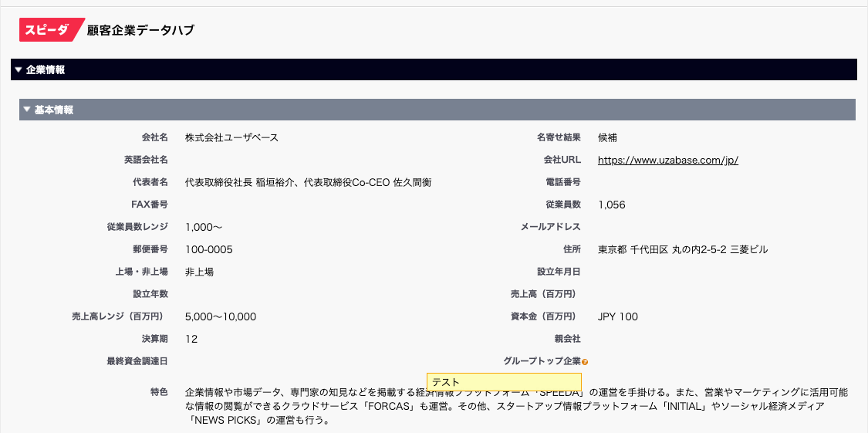
Task: Click capital value JPY 100
Action: coord(617,317)
